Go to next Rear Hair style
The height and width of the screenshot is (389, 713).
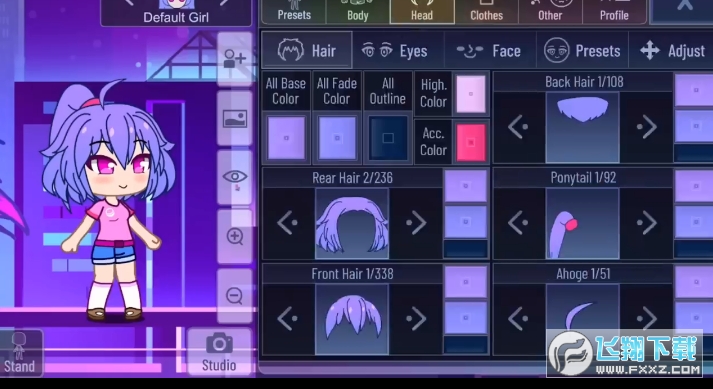click(x=417, y=223)
